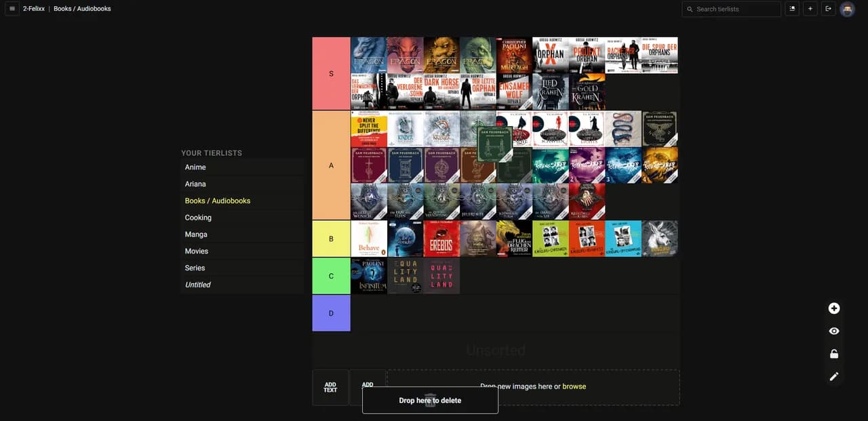Viewport: 868px width, 421px height.
Task: Select Das Lied der Krähen cover
Action: pos(551,92)
